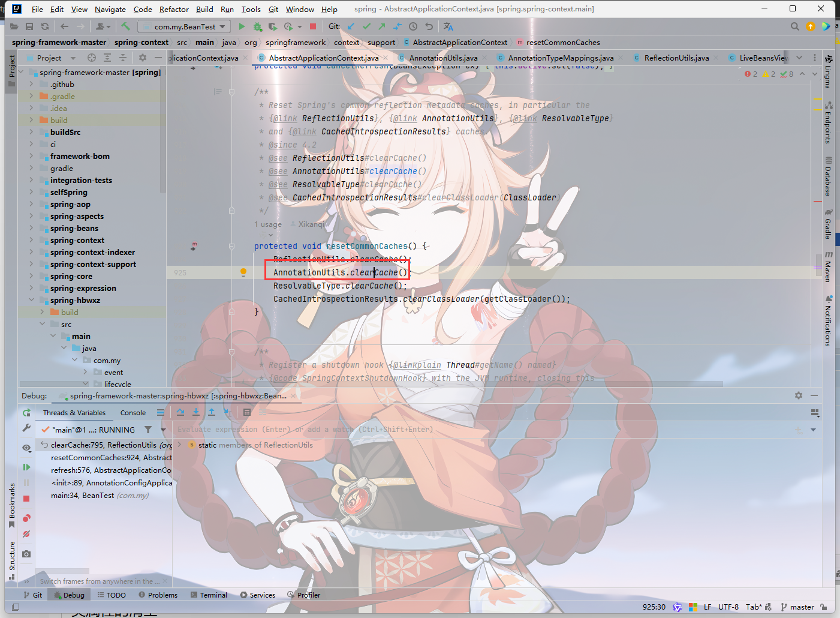Click the LF line separator in status bar
Screen dimensions: 840x618
[707, 607]
